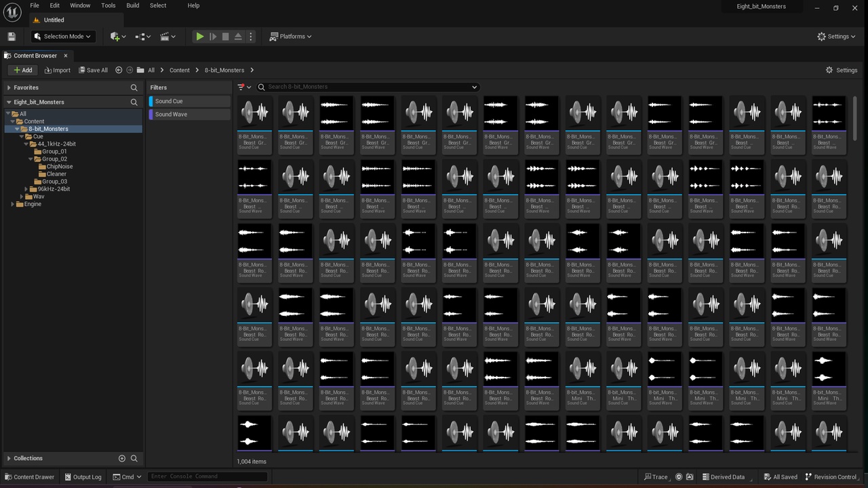Click the console command input field

[x=207, y=476]
